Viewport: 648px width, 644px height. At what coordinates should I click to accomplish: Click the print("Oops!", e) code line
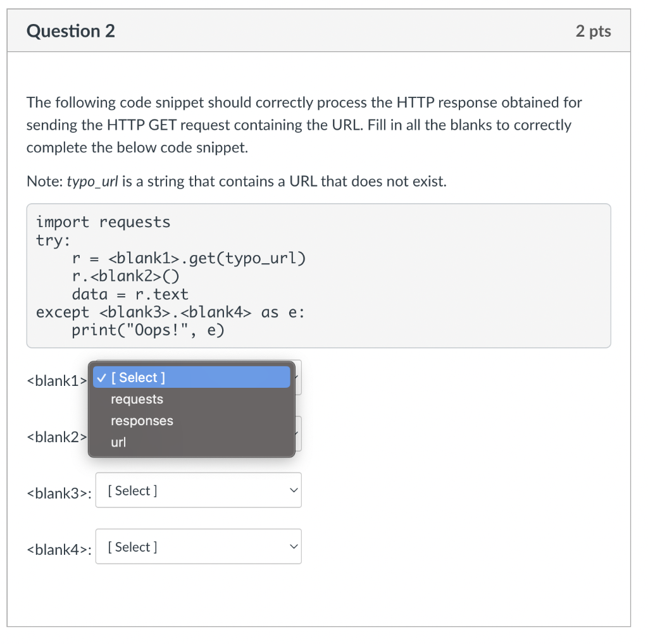147,330
